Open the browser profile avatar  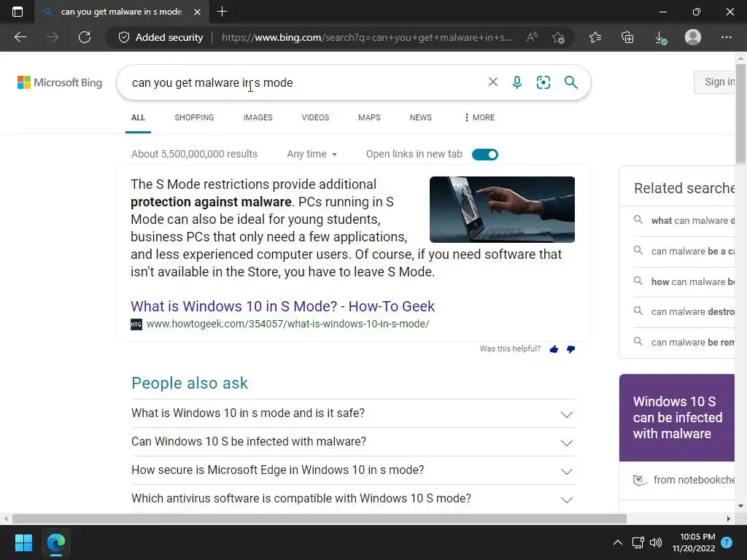click(x=693, y=37)
